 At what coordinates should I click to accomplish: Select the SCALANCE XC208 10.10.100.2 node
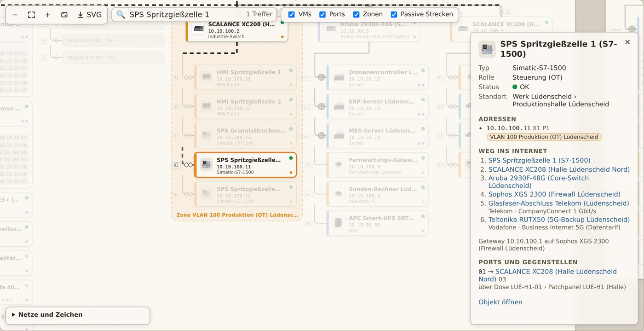click(x=237, y=30)
